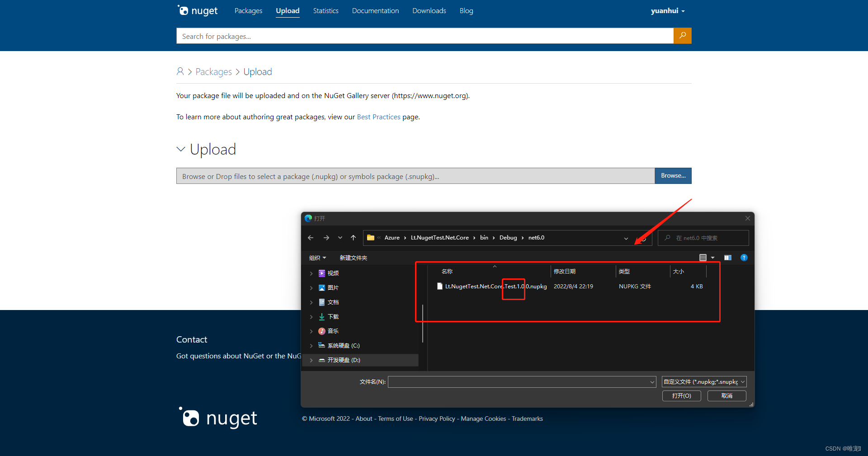
Task: Open the Downloads nav tab
Action: pos(429,10)
